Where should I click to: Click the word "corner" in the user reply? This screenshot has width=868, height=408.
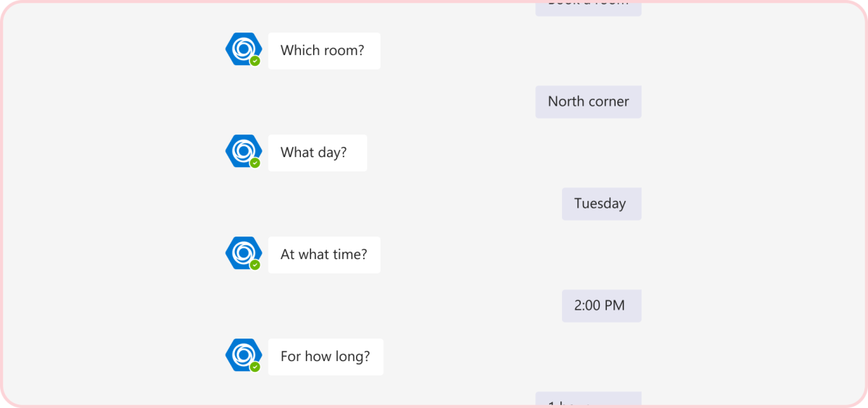[x=609, y=102]
